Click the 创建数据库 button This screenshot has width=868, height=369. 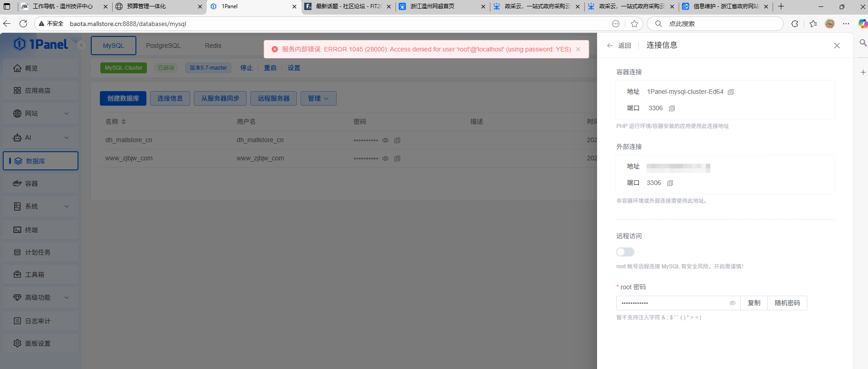[x=123, y=98]
